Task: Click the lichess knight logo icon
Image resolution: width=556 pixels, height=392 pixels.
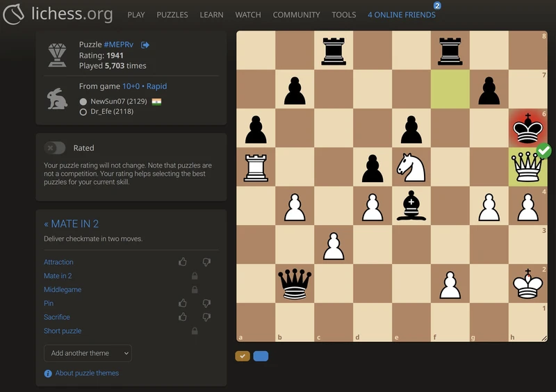Action: point(14,14)
